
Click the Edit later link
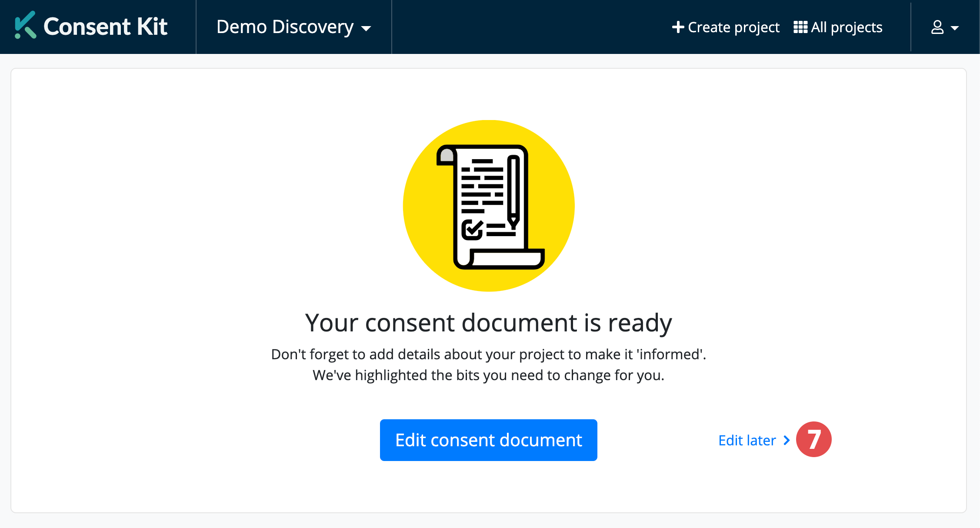747,440
